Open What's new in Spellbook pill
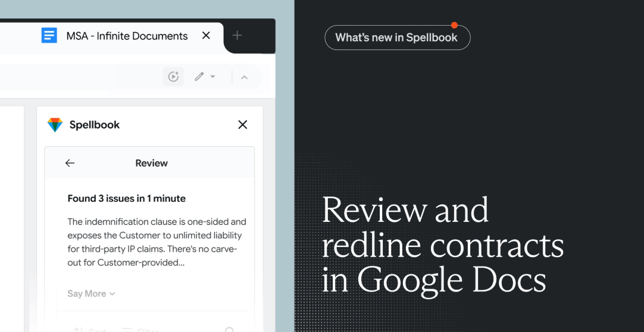This screenshot has height=332, width=644. 397,37
